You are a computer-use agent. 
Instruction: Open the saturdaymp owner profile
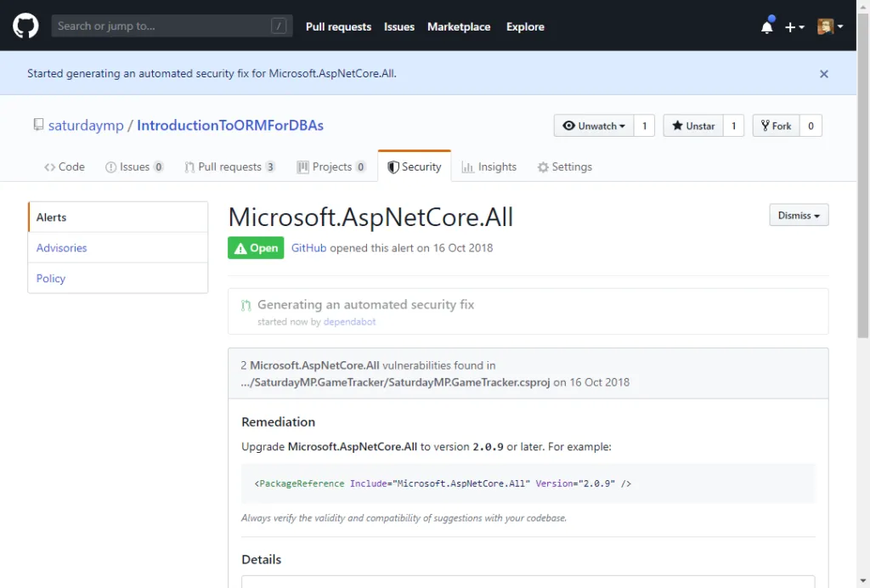point(86,126)
